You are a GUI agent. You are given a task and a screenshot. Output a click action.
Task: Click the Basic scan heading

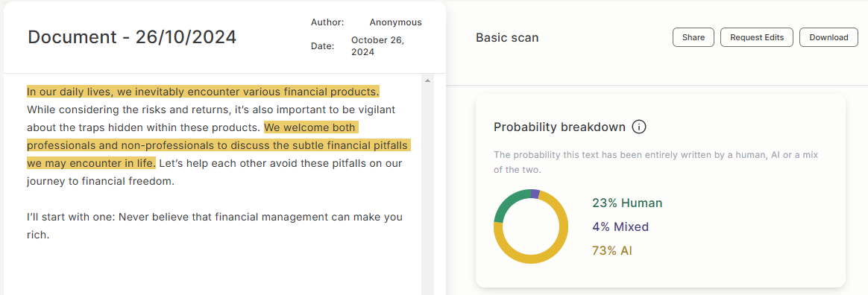coord(507,38)
